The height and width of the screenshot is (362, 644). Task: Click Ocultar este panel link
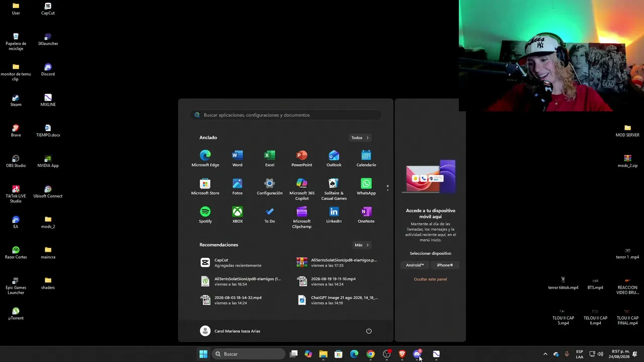tap(430, 279)
